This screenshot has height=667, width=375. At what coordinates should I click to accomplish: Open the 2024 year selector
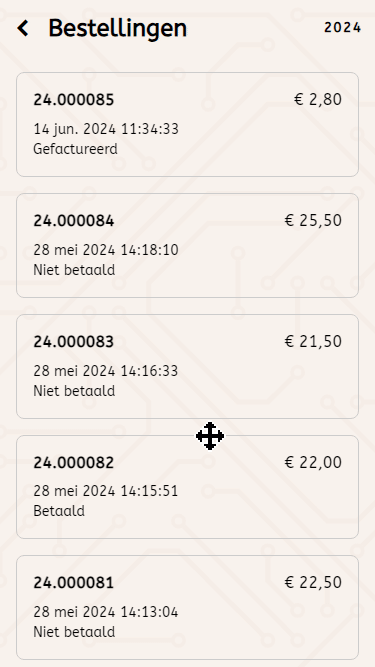click(x=342, y=28)
